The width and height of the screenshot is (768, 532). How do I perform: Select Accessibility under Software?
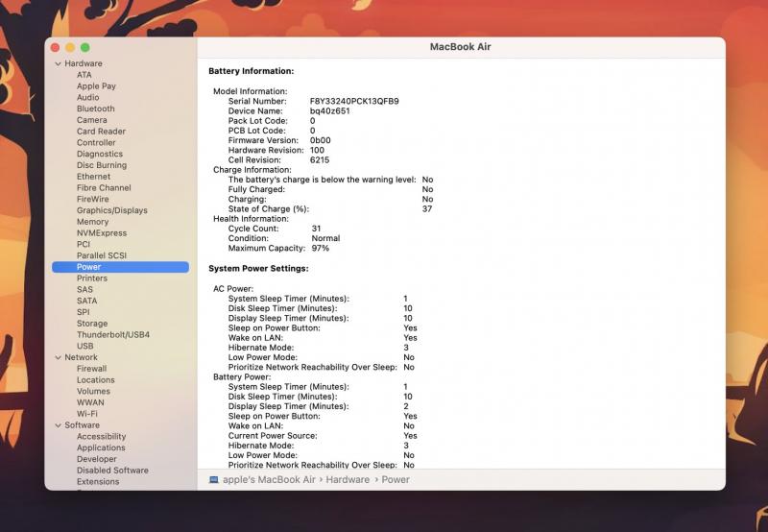coord(101,436)
